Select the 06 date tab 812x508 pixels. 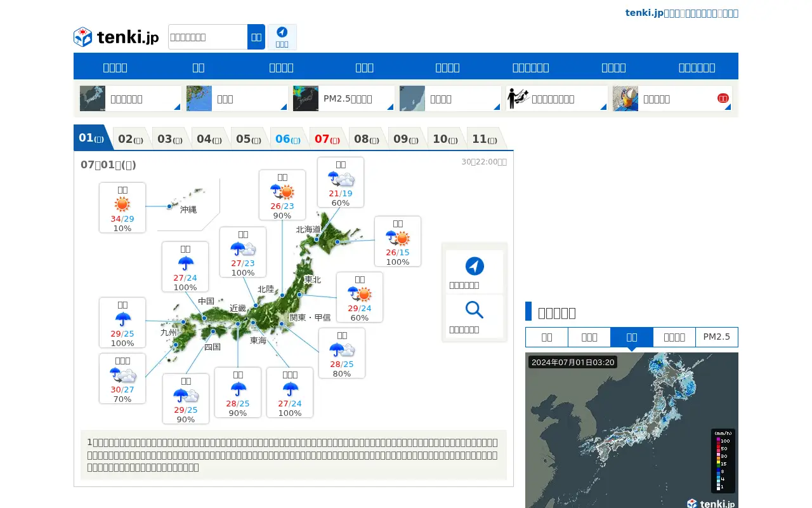click(289, 139)
